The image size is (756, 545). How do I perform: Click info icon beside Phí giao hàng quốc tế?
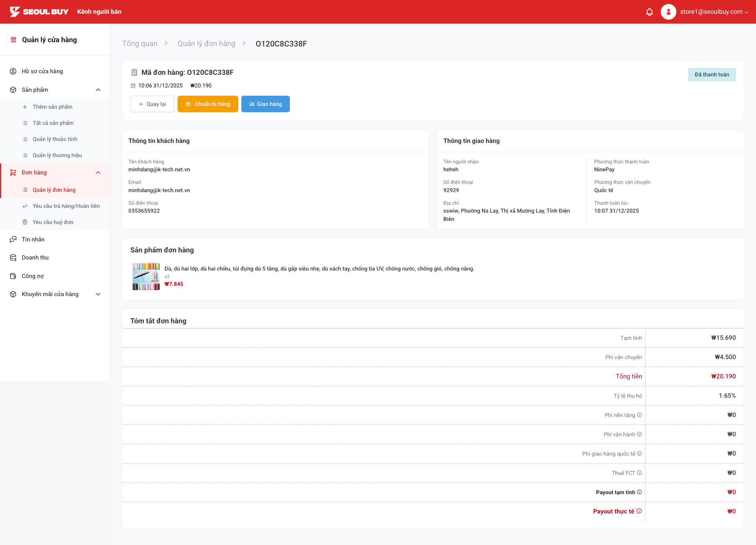click(x=639, y=453)
